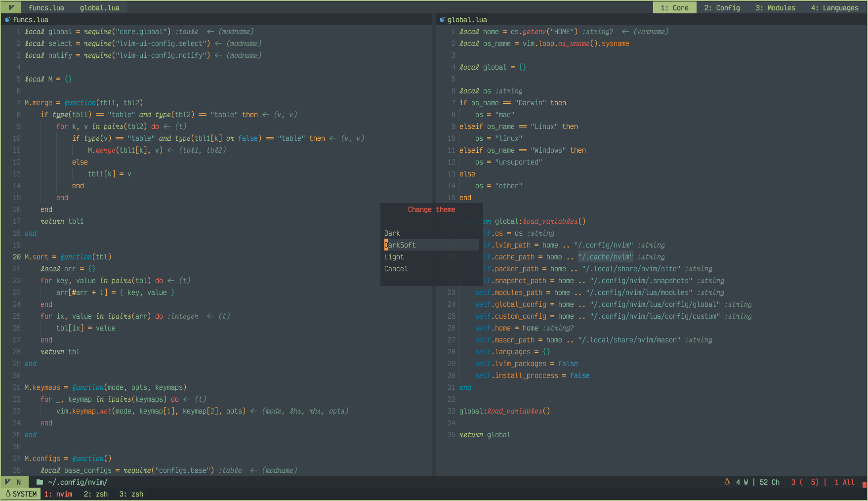The image size is (868, 501).
Task: Click 'M.merge' on line 7 of funcs.lua
Action: pos(39,103)
